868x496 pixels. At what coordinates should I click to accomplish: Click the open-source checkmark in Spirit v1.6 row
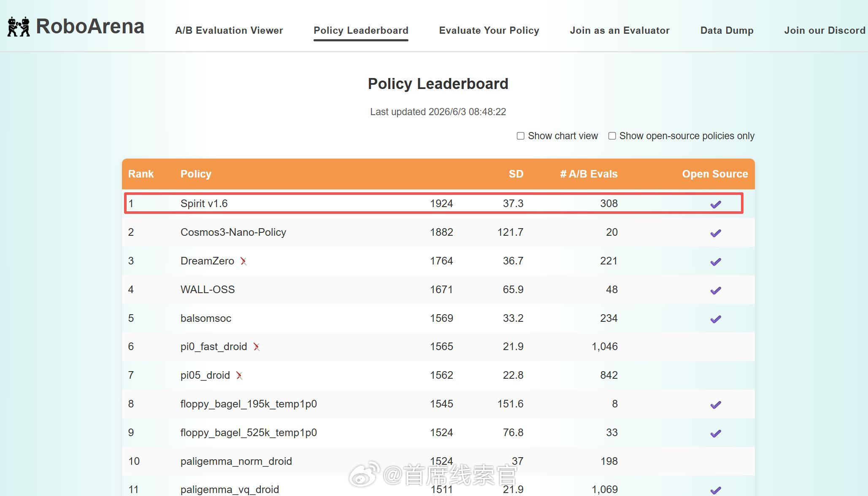[x=716, y=205]
